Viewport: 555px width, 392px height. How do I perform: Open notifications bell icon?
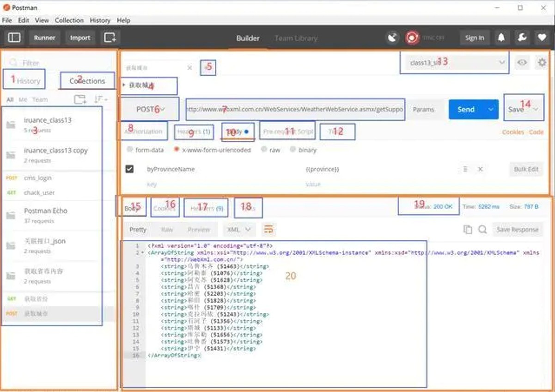[x=501, y=38]
